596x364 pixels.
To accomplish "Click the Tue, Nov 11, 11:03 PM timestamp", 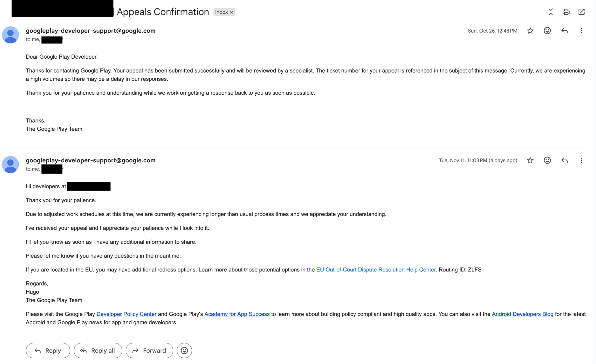I will coord(478,160).
